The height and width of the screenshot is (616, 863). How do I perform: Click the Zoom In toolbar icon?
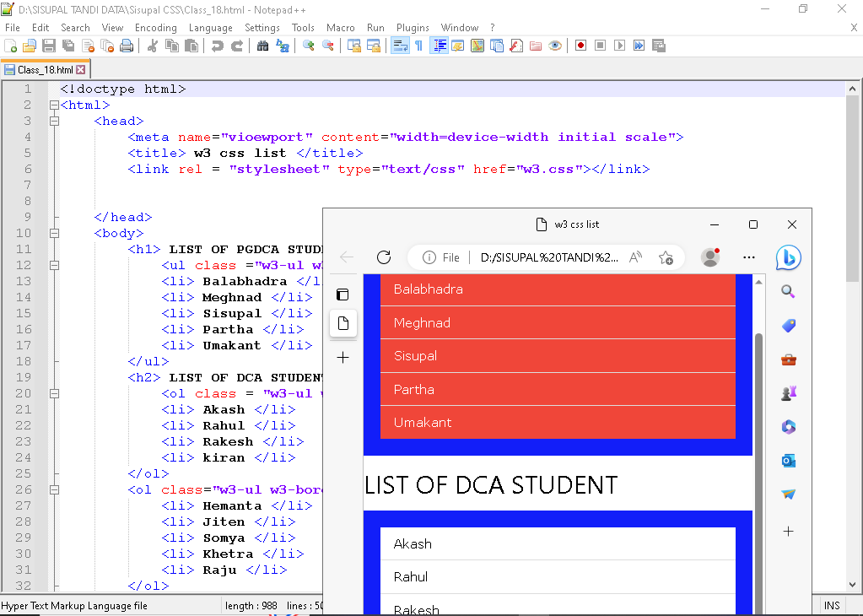[x=309, y=46]
